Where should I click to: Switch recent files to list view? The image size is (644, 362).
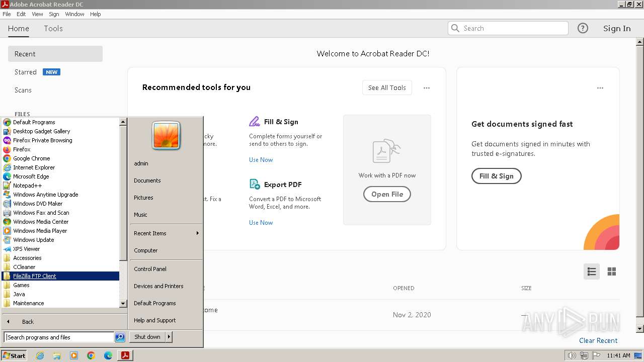[x=592, y=271]
